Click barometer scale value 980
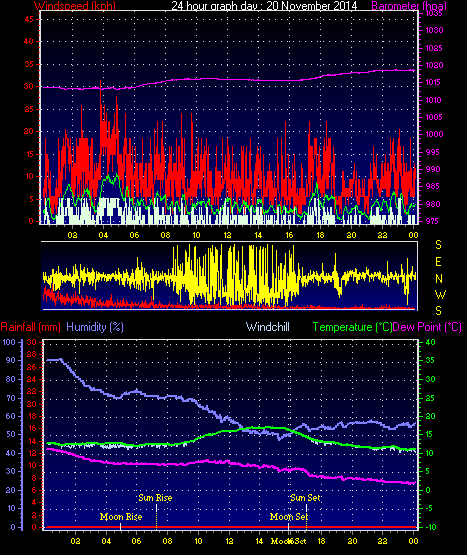The height and width of the screenshot is (555, 467). (432, 204)
